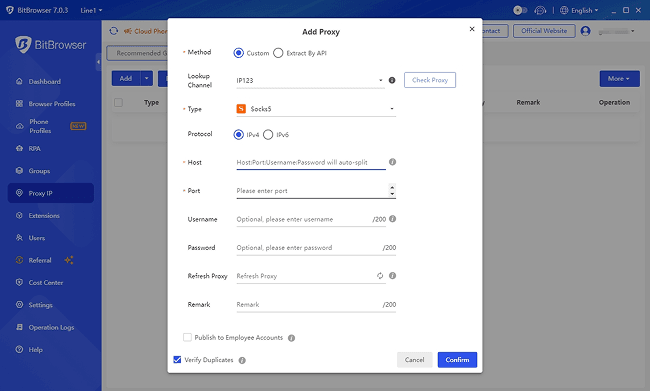Click the customer support headset icon
Image resolution: width=650 pixels, height=391 pixels.
point(540,10)
